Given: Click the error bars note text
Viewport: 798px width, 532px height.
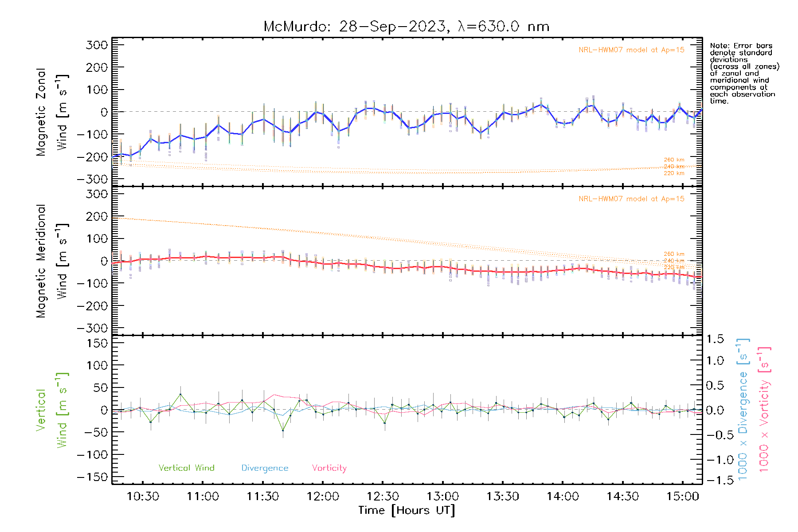Looking at the screenshot, I should 744,73.
